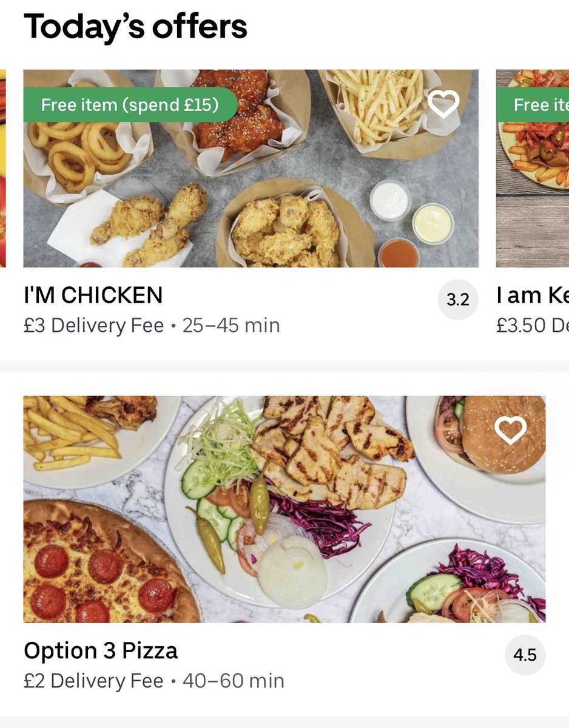Open the partially visible card on left edge
569x728 pixels.
(x=2, y=170)
